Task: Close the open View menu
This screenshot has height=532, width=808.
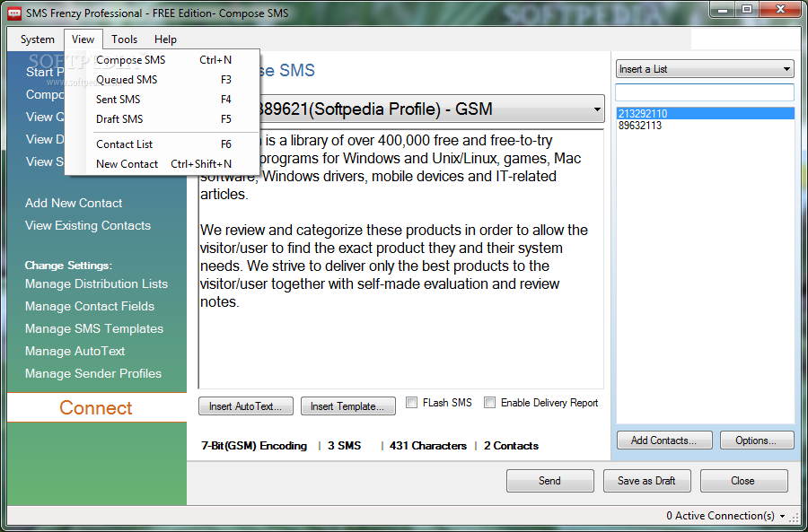Action: (x=83, y=39)
